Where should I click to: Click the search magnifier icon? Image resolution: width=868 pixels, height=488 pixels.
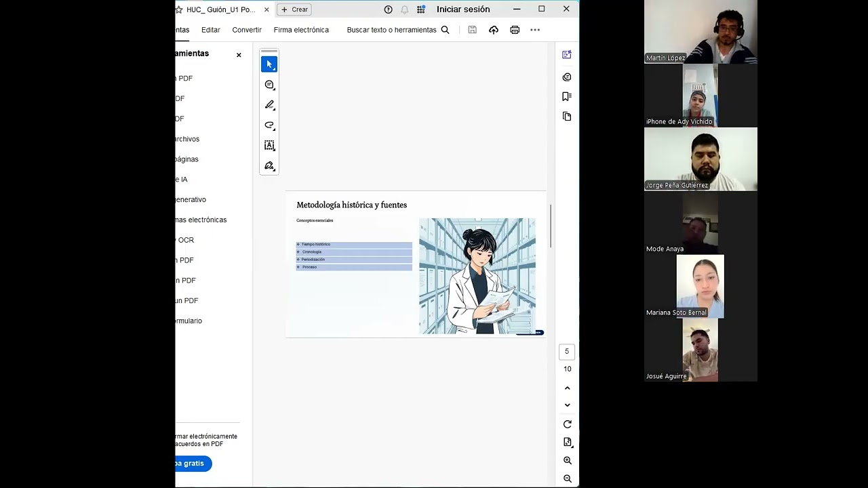tap(446, 30)
